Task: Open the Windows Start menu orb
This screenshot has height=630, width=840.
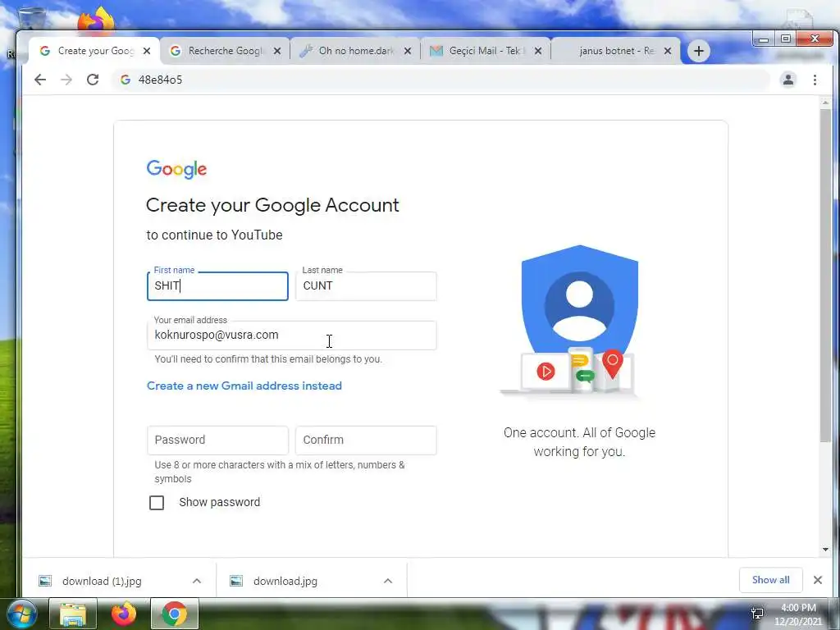Action: coord(22,614)
